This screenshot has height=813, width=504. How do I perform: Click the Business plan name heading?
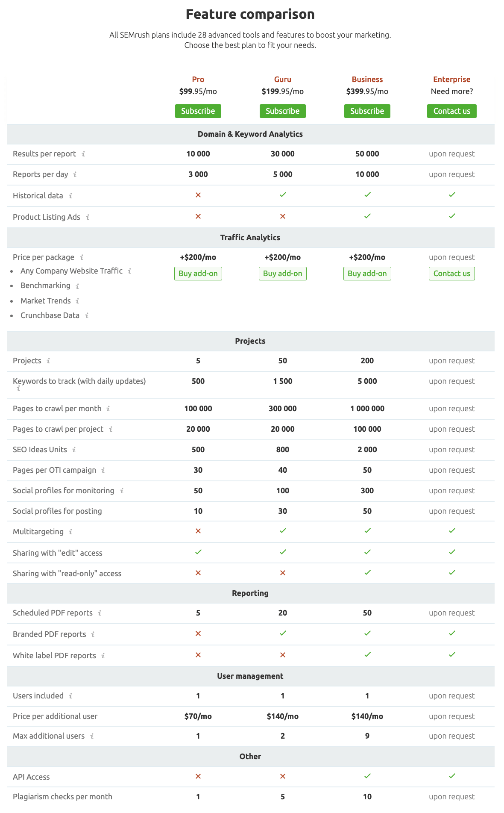(x=367, y=80)
